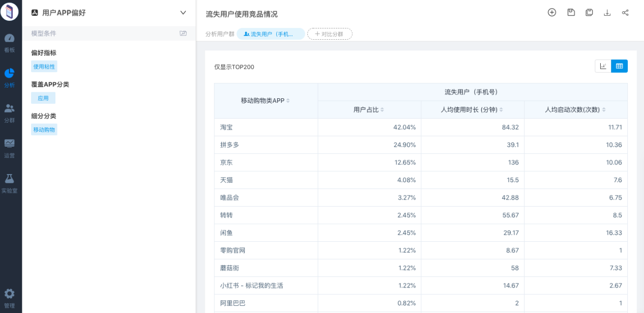Open the 管理 settings gear icon
Viewport: 644px width, 313px height.
[x=9, y=294]
